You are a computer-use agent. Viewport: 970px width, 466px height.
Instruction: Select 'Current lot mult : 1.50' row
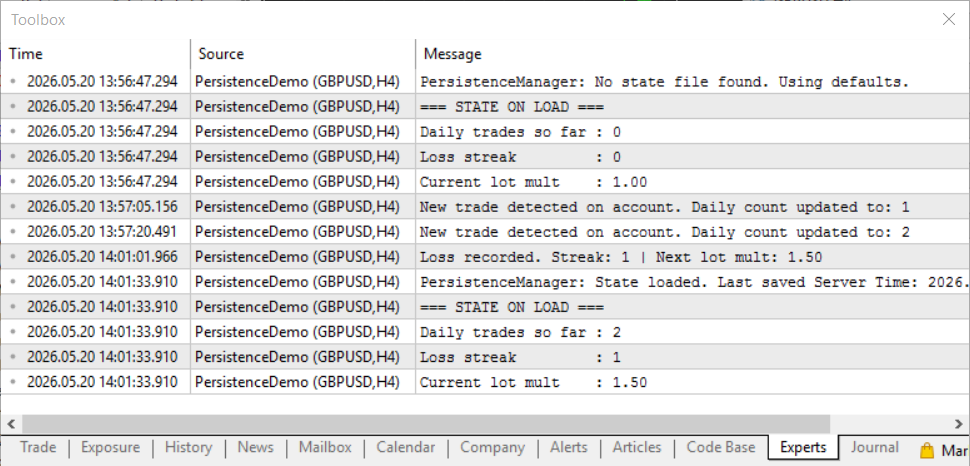coord(485,382)
